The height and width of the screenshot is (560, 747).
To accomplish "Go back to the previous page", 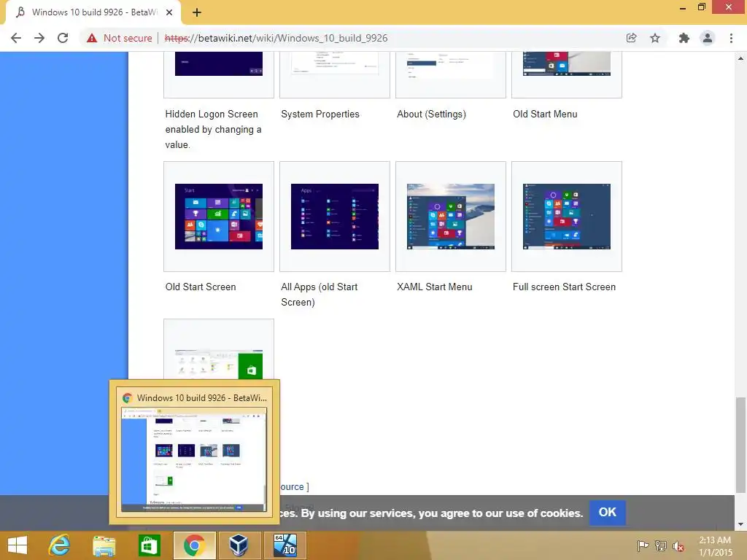I will [16, 38].
